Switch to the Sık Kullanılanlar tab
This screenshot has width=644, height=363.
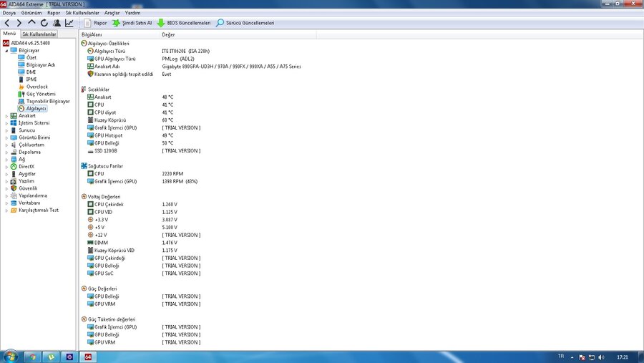[x=39, y=34]
